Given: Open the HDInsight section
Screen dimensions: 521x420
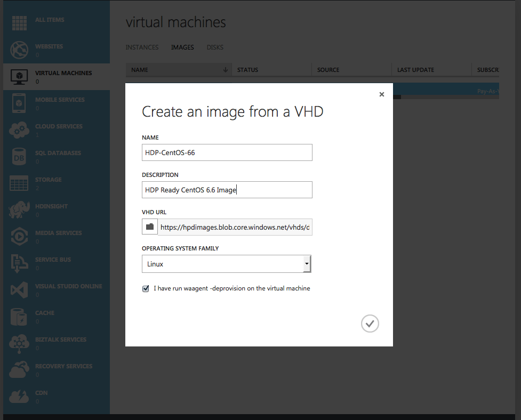Looking at the screenshot, I should coord(19,209).
